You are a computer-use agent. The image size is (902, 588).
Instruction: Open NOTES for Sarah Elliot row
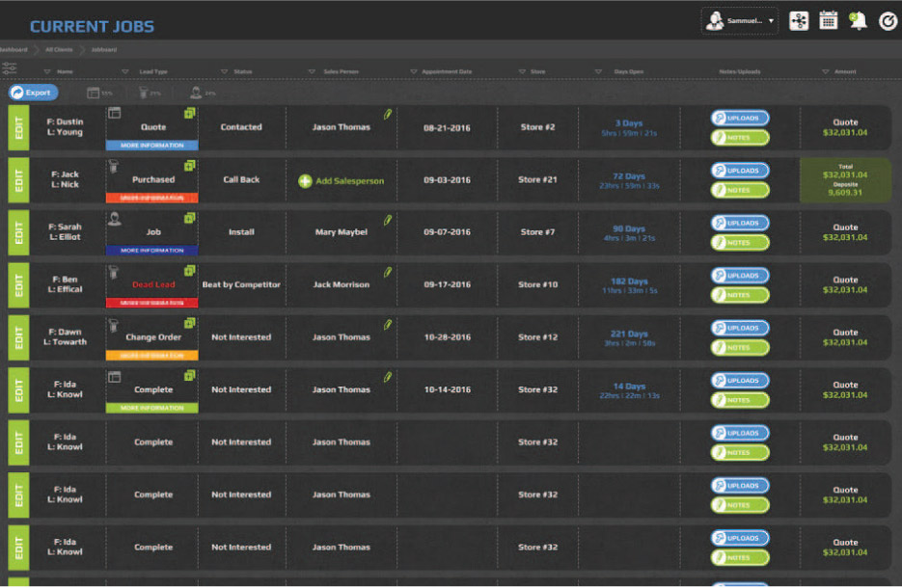point(740,243)
